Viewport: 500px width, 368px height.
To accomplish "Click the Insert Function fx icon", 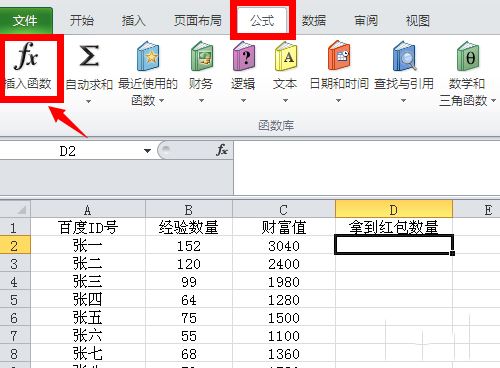I will click(27, 55).
